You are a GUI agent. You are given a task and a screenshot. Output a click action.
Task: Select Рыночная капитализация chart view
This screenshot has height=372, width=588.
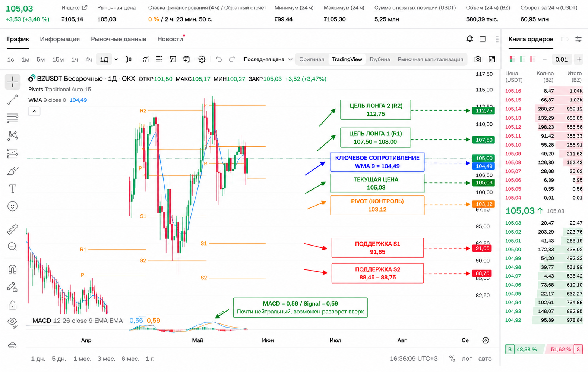[430, 59]
